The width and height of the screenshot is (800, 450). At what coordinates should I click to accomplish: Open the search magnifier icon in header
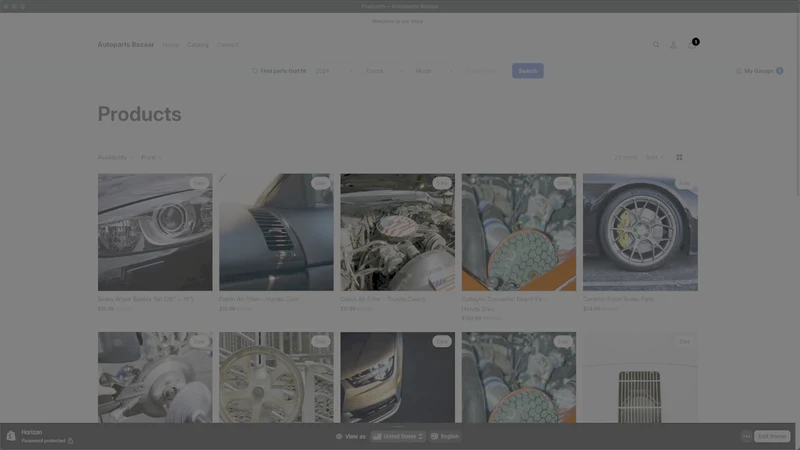pyautogui.click(x=656, y=45)
